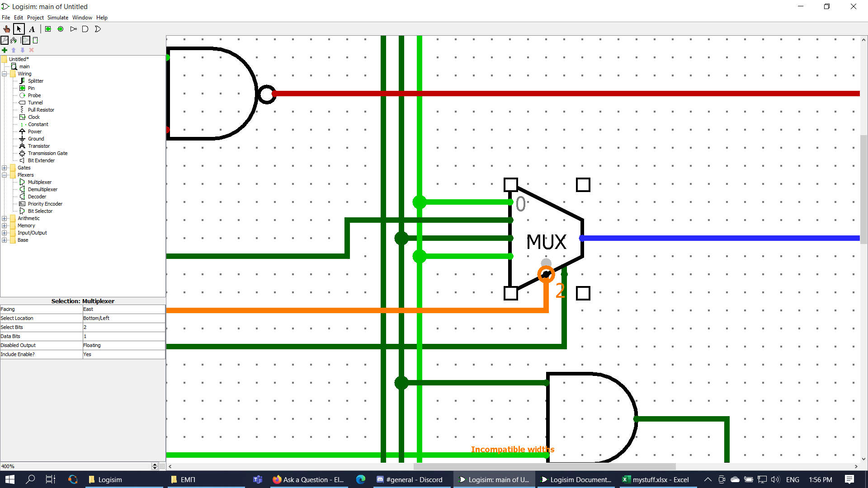Open the simulation tree view icon
The height and width of the screenshot is (488, 868).
coord(13,40)
